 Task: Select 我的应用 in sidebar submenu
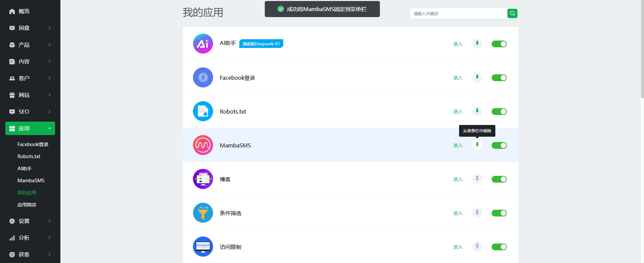[x=27, y=193]
